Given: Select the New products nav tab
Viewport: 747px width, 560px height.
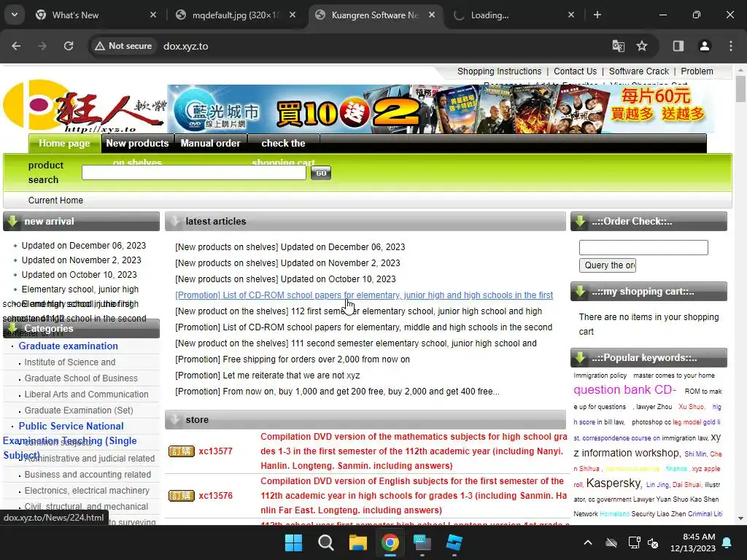Looking at the screenshot, I should 137,144.
